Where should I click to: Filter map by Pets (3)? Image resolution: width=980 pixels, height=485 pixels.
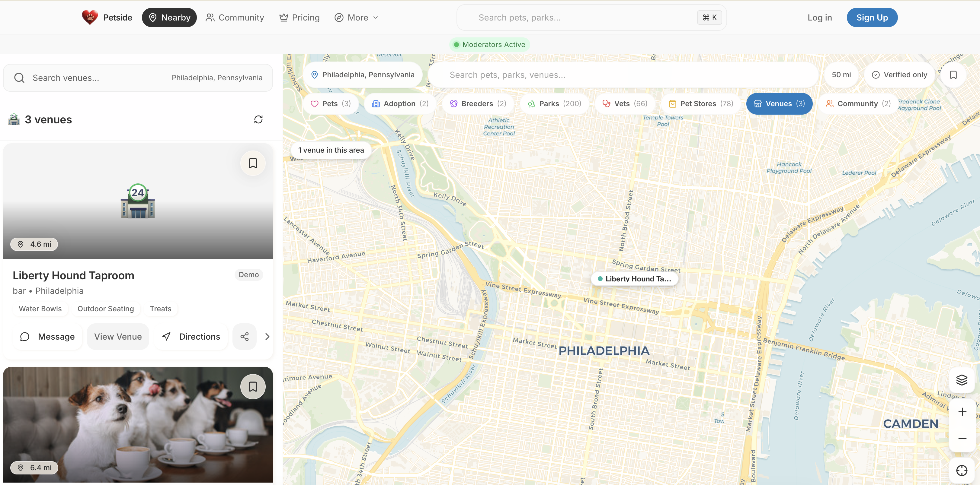click(x=331, y=103)
